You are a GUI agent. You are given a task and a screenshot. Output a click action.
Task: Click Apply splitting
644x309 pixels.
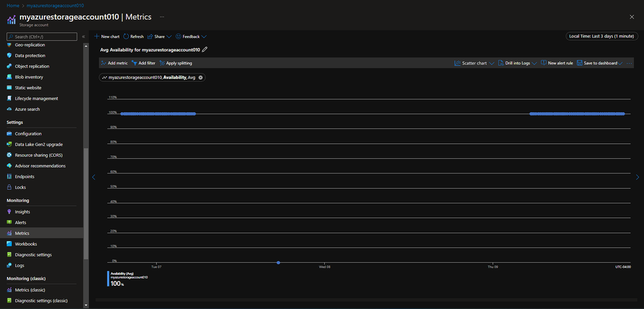176,63
